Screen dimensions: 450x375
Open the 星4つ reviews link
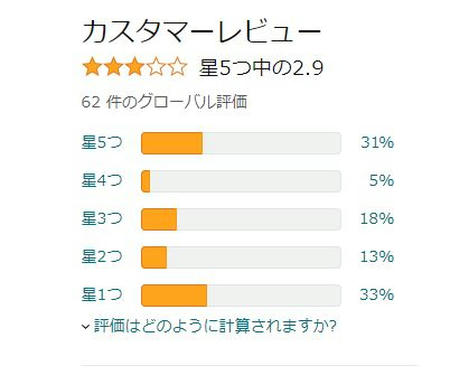102,181
